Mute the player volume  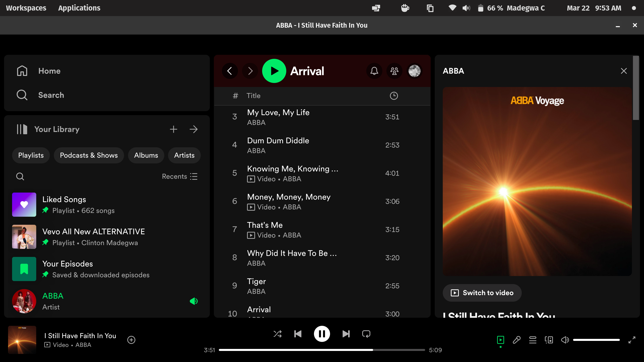(565, 340)
